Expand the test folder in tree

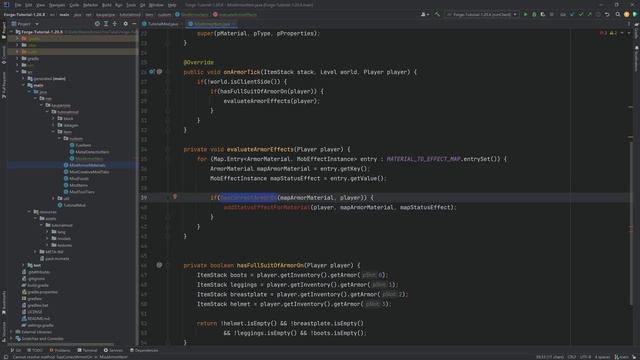tap(23, 265)
